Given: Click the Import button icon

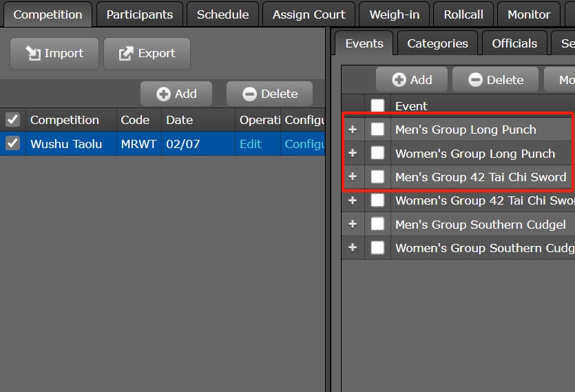Looking at the screenshot, I should click(32, 54).
